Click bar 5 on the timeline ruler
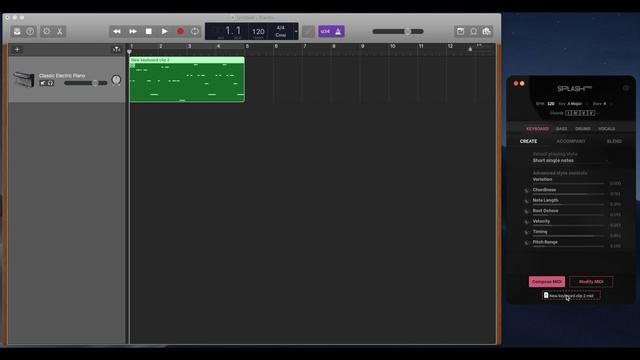Image resolution: width=640 pixels, height=360 pixels. click(x=247, y=46)
